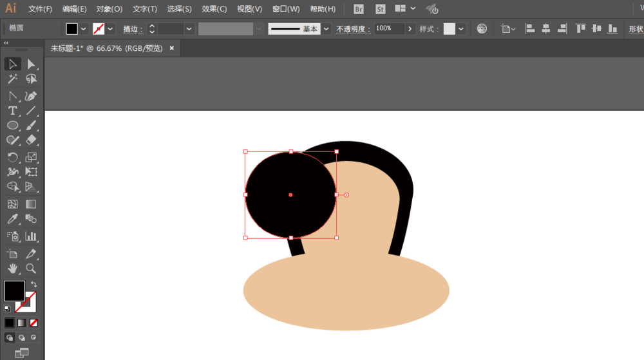Click the 不透明度 label link

(353, 29)
